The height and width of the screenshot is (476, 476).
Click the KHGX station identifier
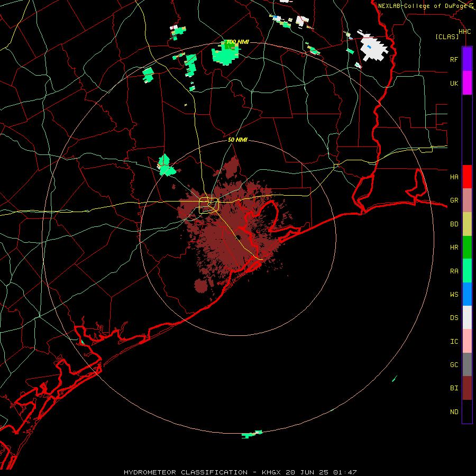coord(271,472)
